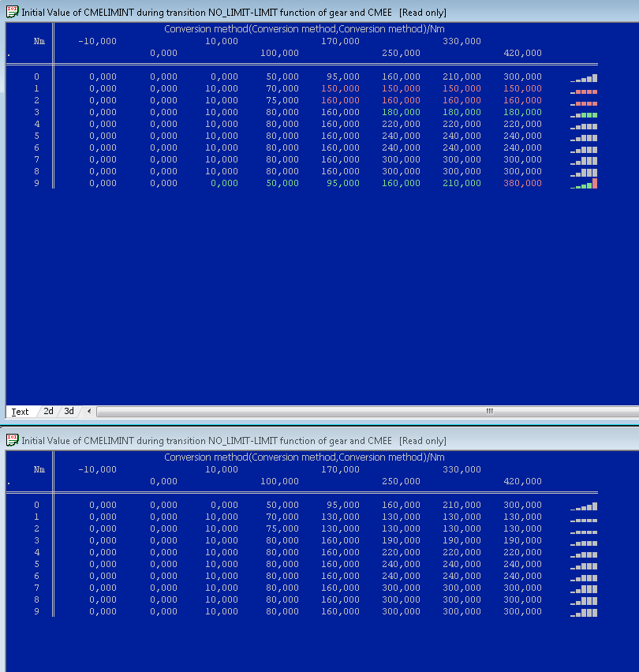639x672 pixels.
Task: Click the horizontal scrollbar left arrow
Action: pyautogui.click(x=88, y=412)
